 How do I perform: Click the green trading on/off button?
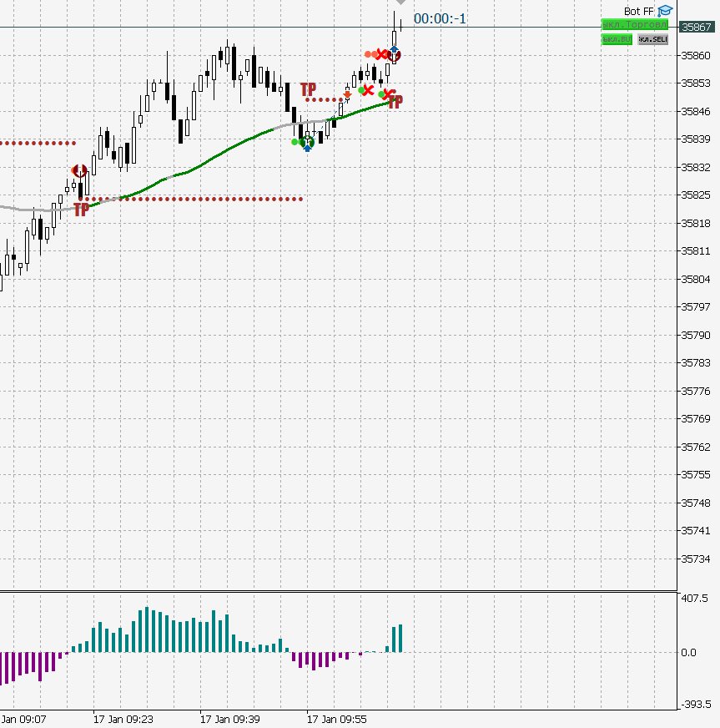635,24
